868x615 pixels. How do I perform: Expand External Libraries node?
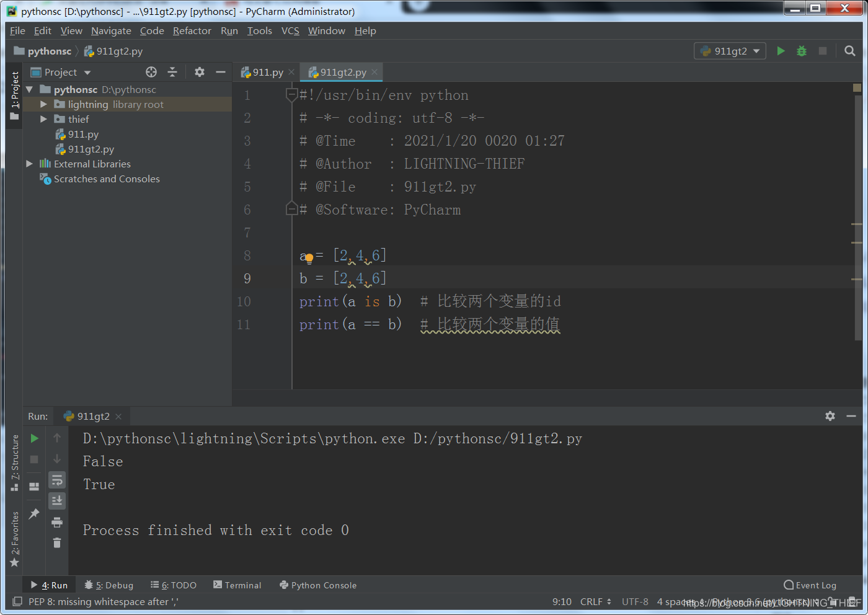(29, 164)
